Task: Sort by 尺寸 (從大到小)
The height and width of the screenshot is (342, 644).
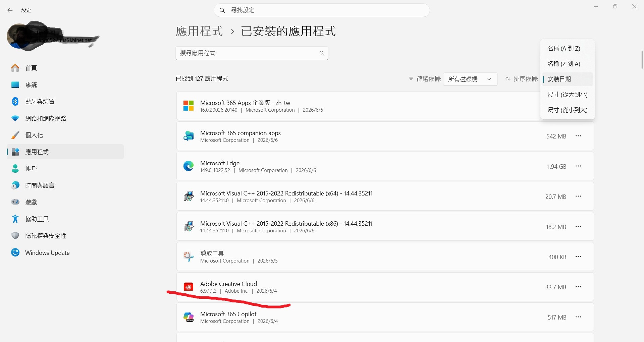Action: tap(568, 95)
